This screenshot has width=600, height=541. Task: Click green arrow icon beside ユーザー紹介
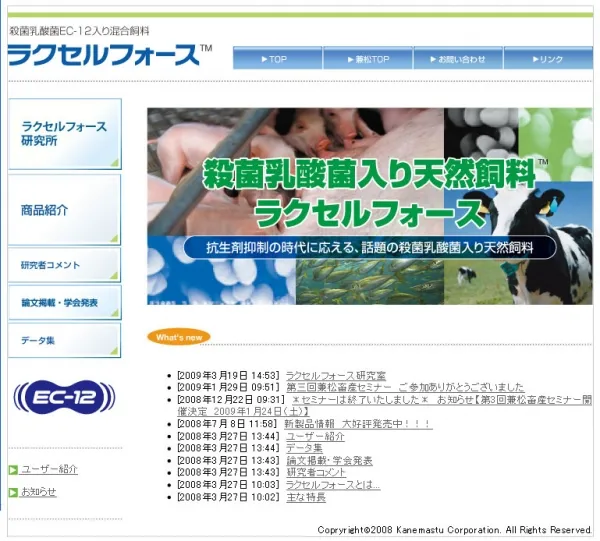coord(13,469)
